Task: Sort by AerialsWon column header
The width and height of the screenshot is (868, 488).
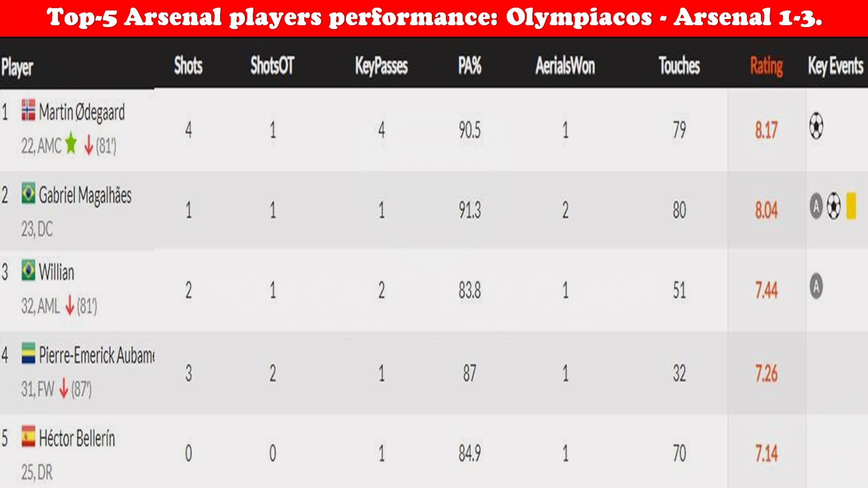Action: tap(565, 66)
